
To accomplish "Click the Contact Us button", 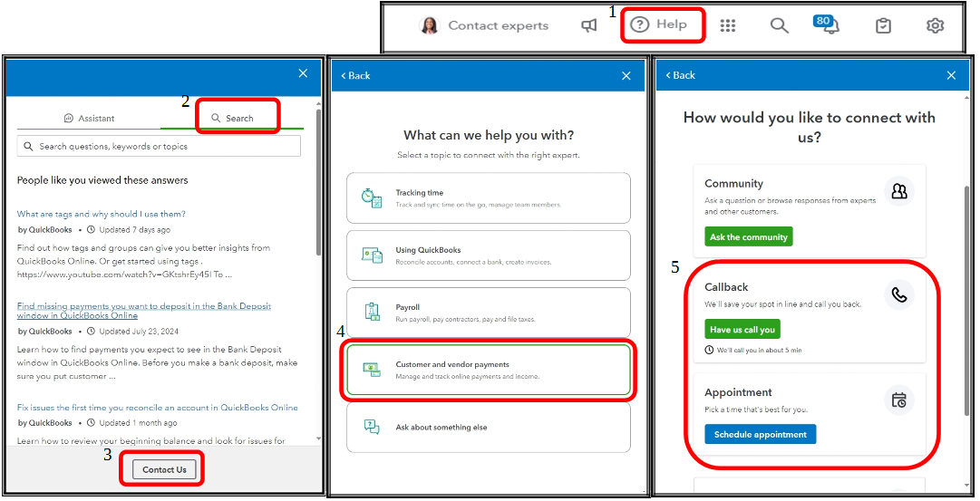I will coord(164,470).
